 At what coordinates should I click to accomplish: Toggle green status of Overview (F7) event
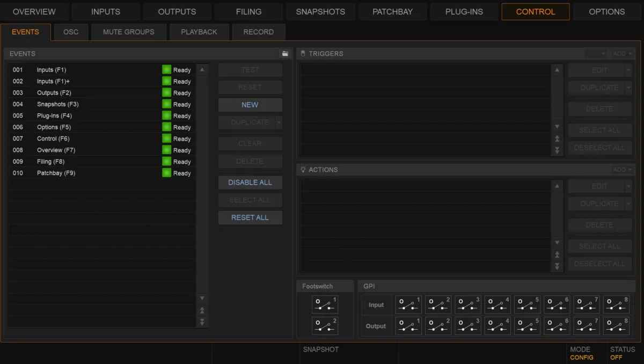[x=166, y=150]
